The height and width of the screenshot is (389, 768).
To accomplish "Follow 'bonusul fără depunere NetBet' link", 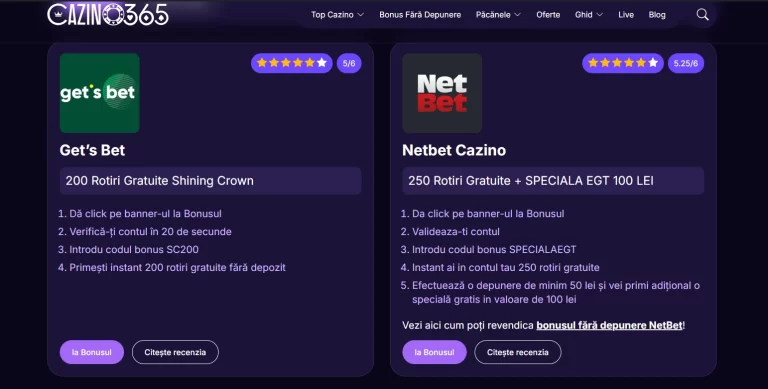I will pos(609,325).
